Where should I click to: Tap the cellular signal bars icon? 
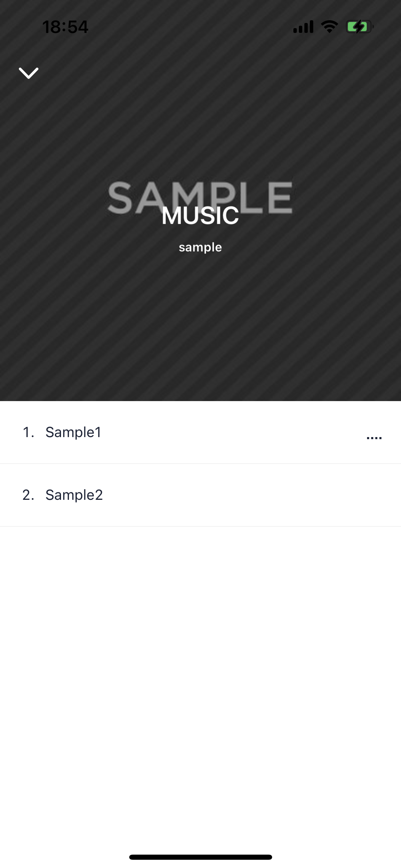(x=303, y=27)
